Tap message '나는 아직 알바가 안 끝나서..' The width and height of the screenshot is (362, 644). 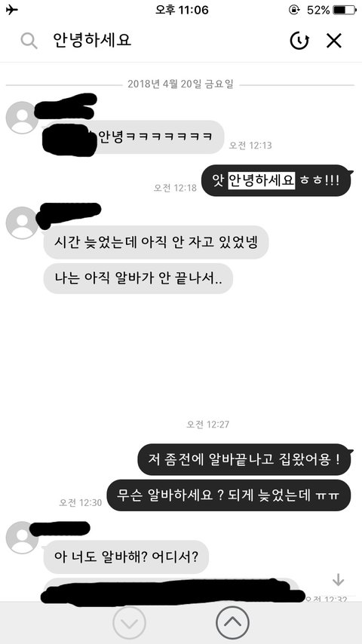click(x=138, y=278)
